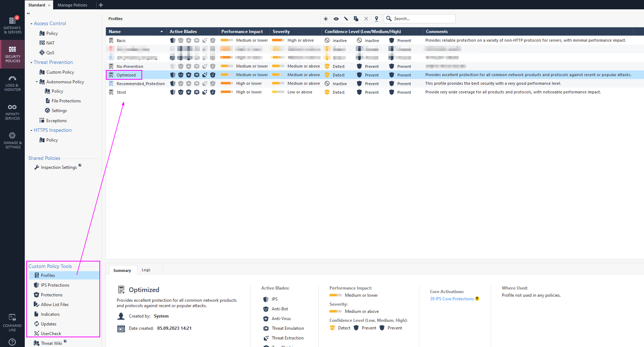Select the Summary tab
The width and height of the screenshot is (644, 347).
pyautogui.click(x=122, y=270)
